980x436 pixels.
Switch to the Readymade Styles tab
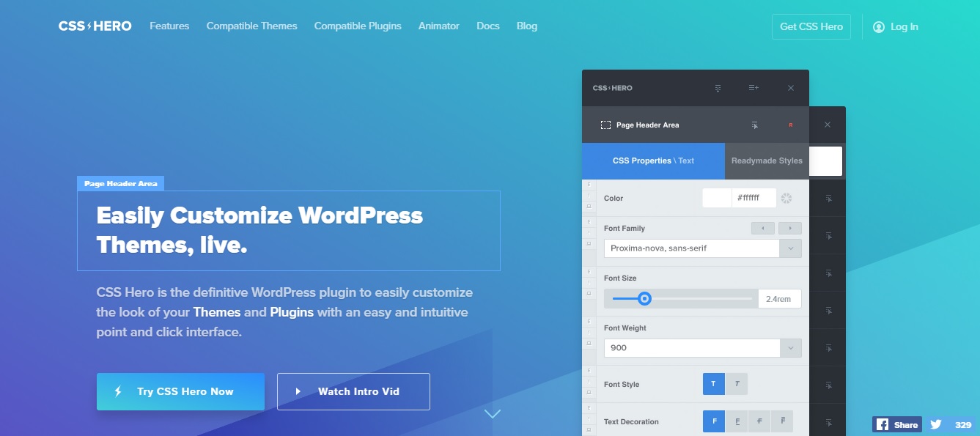(767, 161)
